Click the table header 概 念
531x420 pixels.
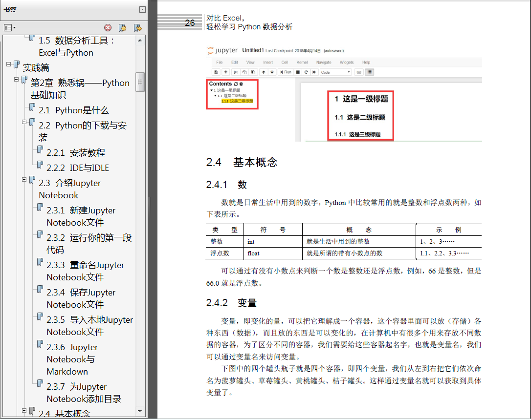(x=359, y=230)
